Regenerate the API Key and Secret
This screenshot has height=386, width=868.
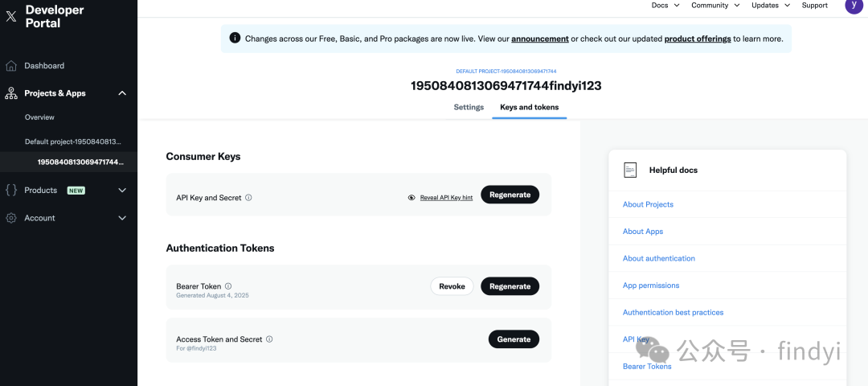[510, 195]
